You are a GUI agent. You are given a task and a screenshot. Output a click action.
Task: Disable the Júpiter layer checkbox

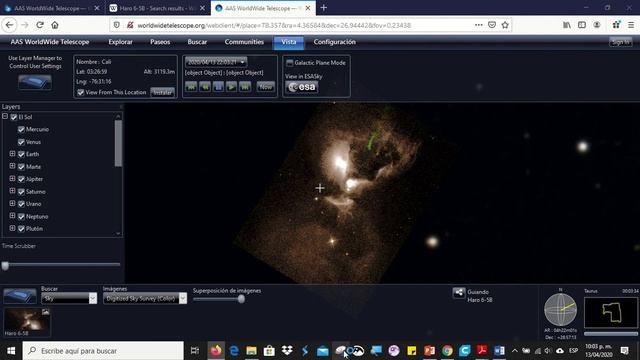click(x=21, y=179)
